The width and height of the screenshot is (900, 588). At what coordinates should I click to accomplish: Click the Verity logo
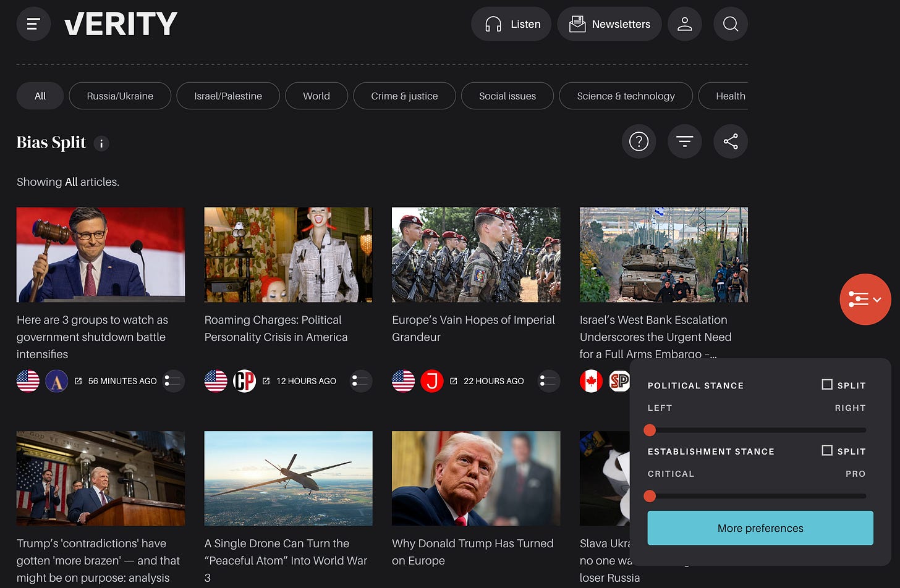pyautogui.click(x=121, y=24)
